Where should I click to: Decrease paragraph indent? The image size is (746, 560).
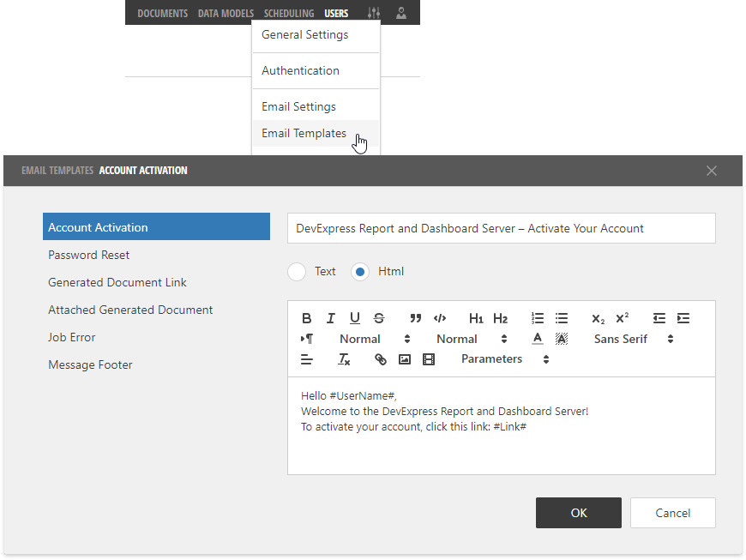pyautogui.click(x=659, y=318)
